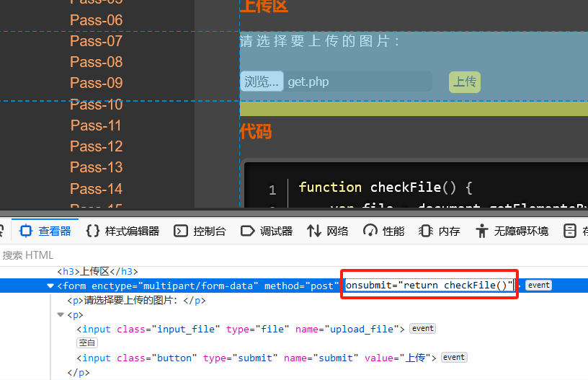The height and width of the screenshot is (380, 588).
Task: Click the 请选择要上传的图片 page text
Action: [319, 41]
